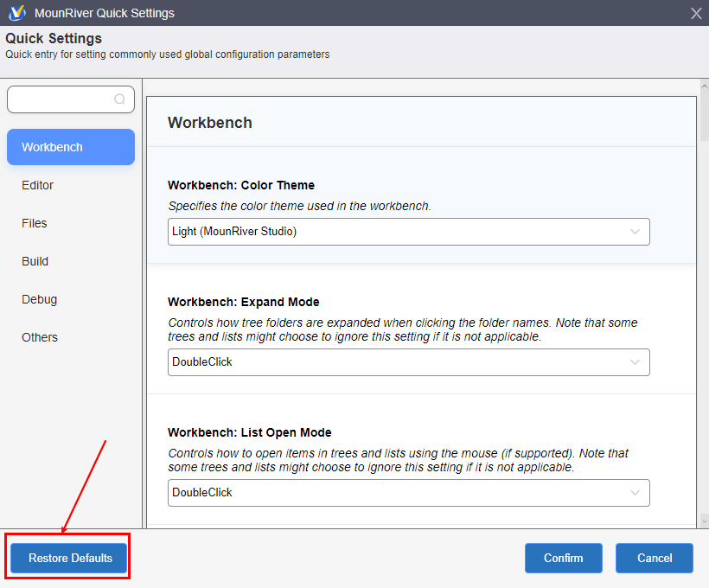This screenshot has width=709, height=588.
Task: Click the Color Theme dropdown chevron
Action: (635, 232)
